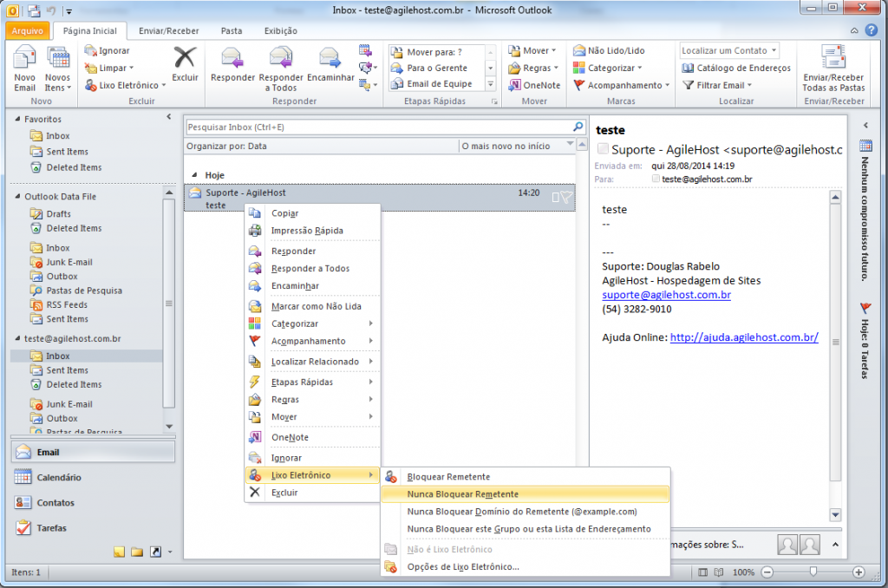Collapse the Outlook Data File tree
Image resolution: width=888 pixels, height=588 pixels.
17,197
